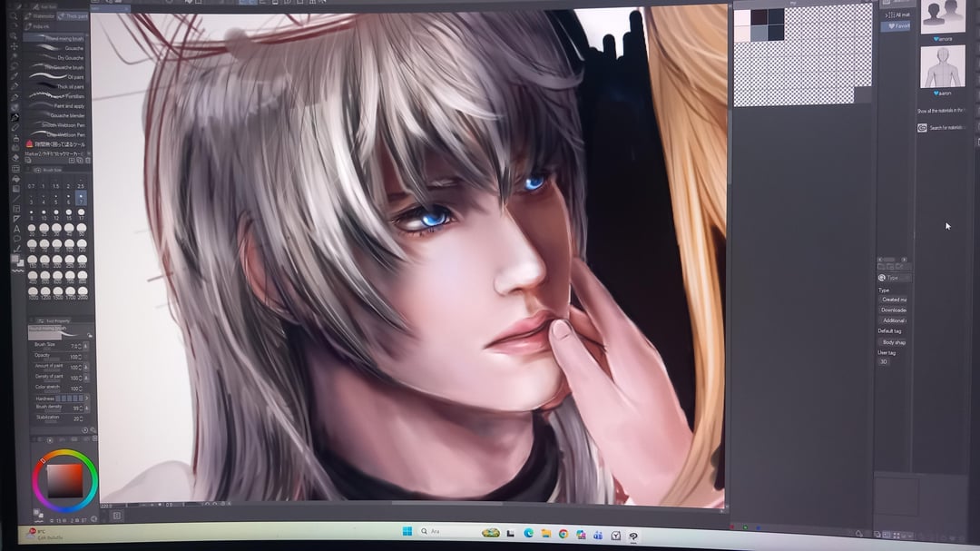Image resolution: width=980 pixels, height=551 pixels.
Task: Expand the Hardness options arrow
Action: coord(88,398)
